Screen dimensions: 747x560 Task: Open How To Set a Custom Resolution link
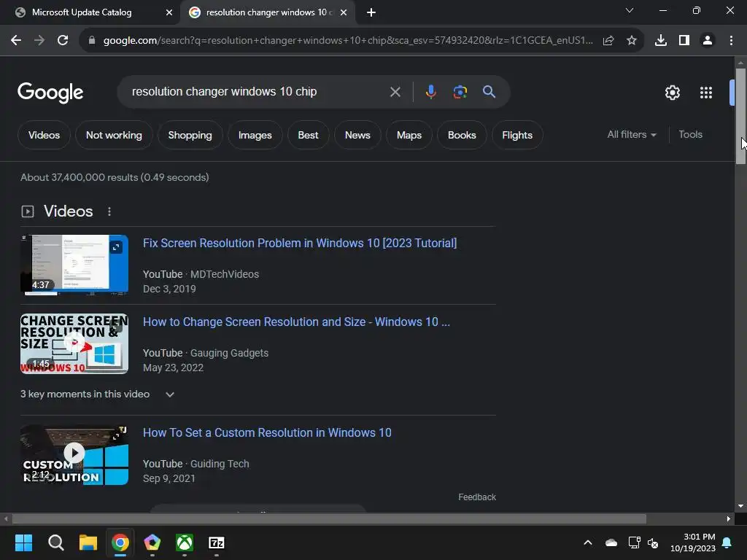pyautogui.click(x=267, y=433)
